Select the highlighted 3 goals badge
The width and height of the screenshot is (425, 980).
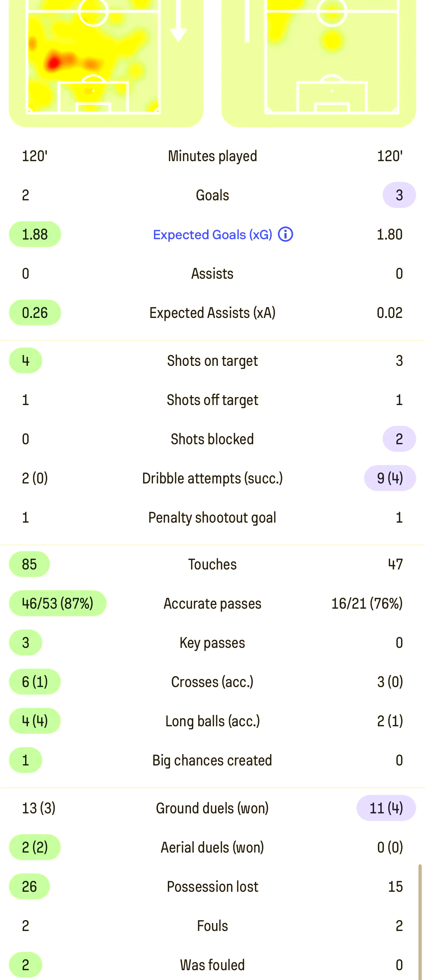(x=399, y=195)
